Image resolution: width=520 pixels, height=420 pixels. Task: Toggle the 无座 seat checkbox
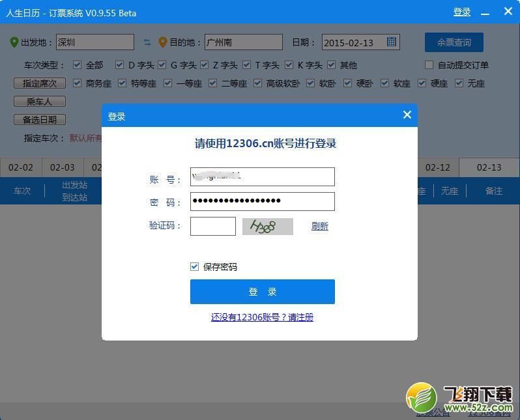click(x=459, y=83)
